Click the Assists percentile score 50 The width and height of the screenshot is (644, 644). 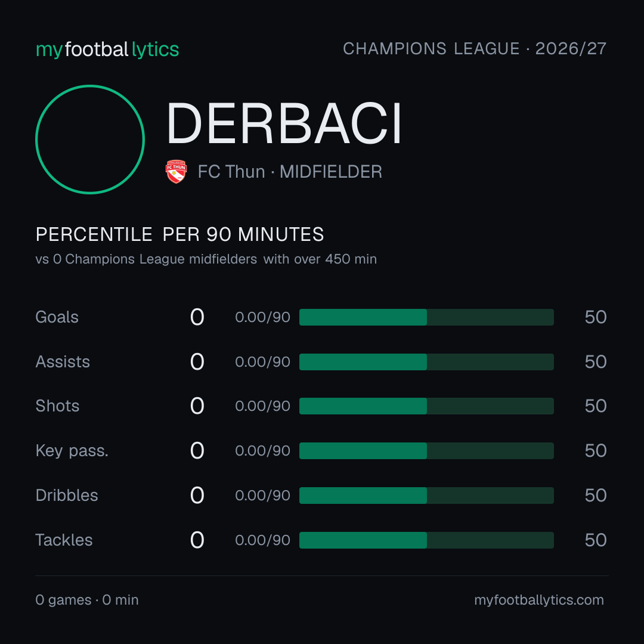(x=596, y=362)
